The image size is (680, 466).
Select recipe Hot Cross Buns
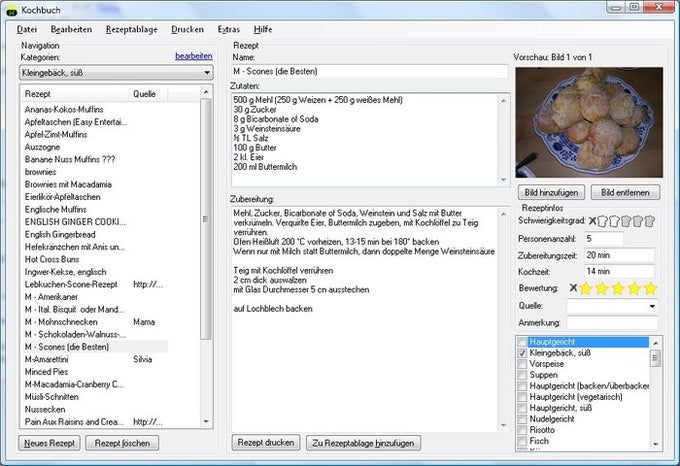pyautogui.click(x=52, y=259)
